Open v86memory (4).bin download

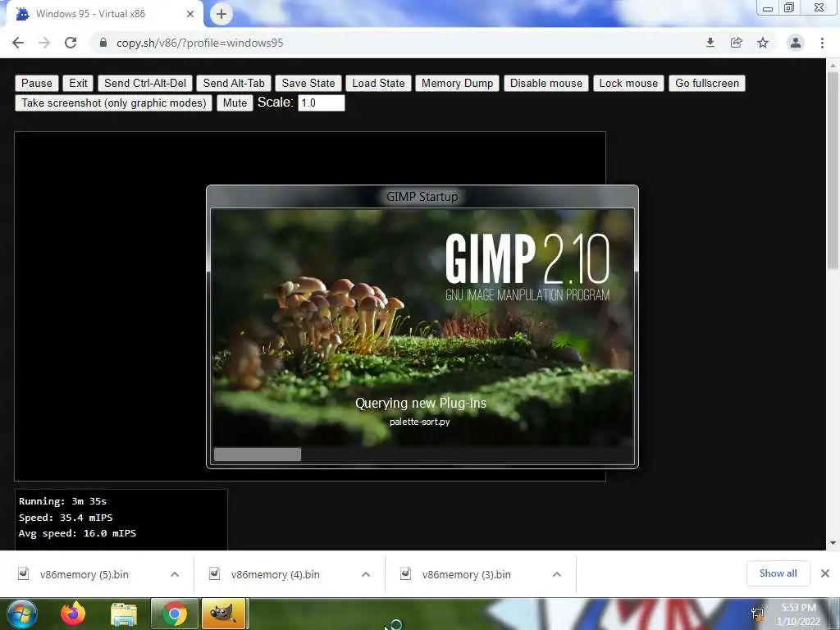276,574
